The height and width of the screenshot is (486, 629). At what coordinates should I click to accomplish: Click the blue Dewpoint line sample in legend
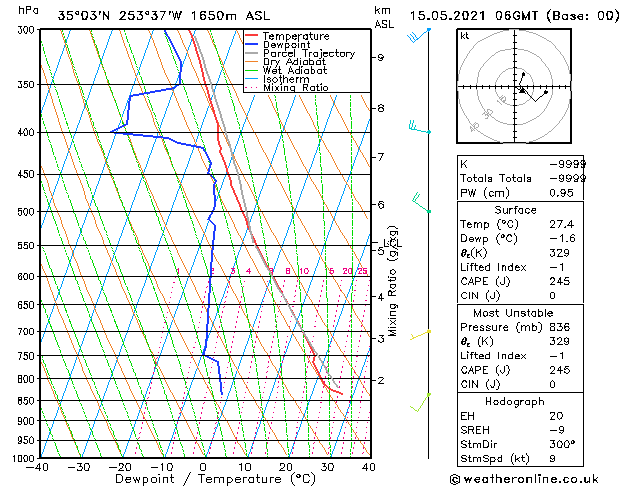[x=251, y=45]
